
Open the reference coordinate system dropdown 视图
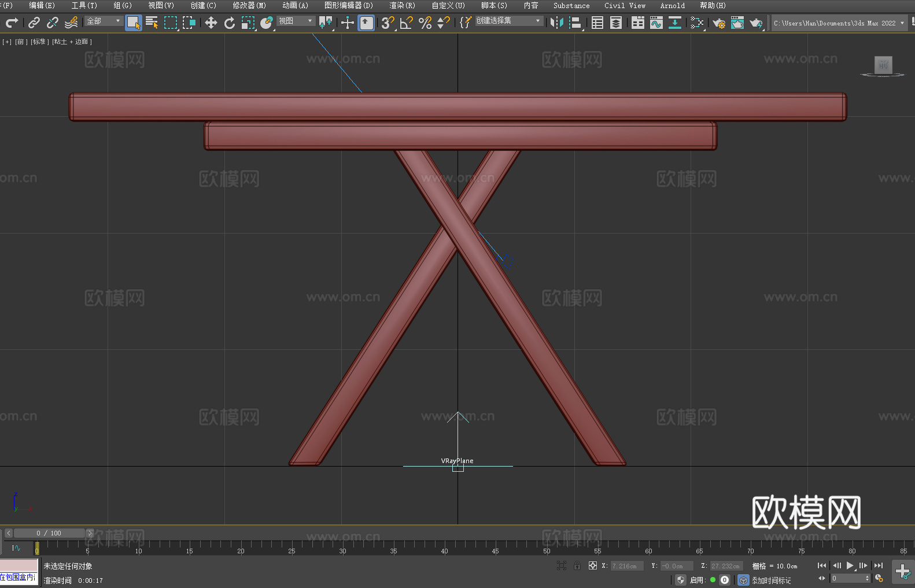point(296,21)
